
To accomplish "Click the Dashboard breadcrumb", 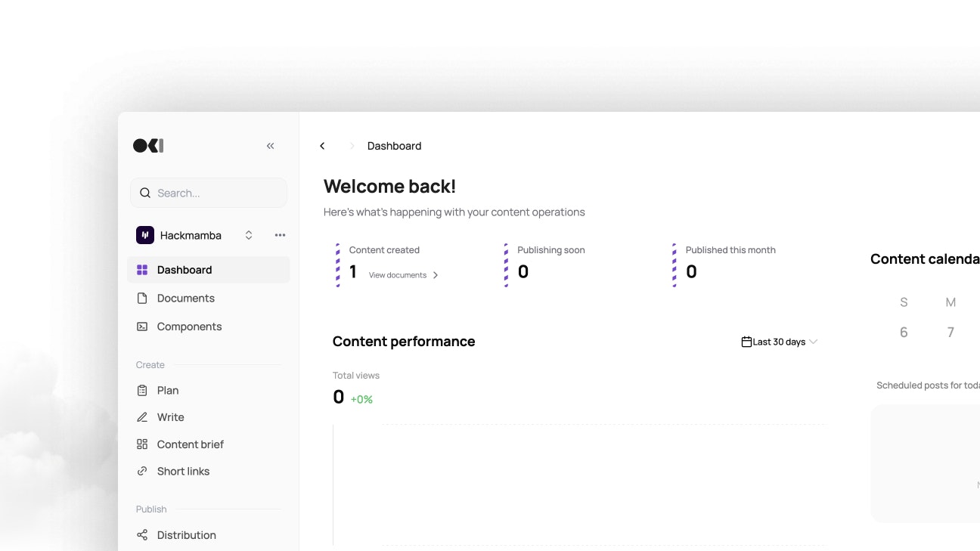I will tap(395, 146).
